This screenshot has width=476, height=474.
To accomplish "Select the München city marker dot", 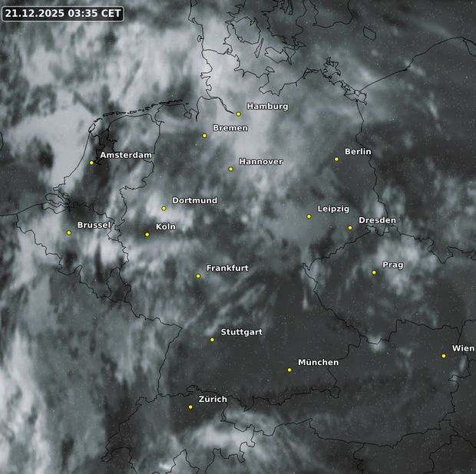I will coord(289,370).
